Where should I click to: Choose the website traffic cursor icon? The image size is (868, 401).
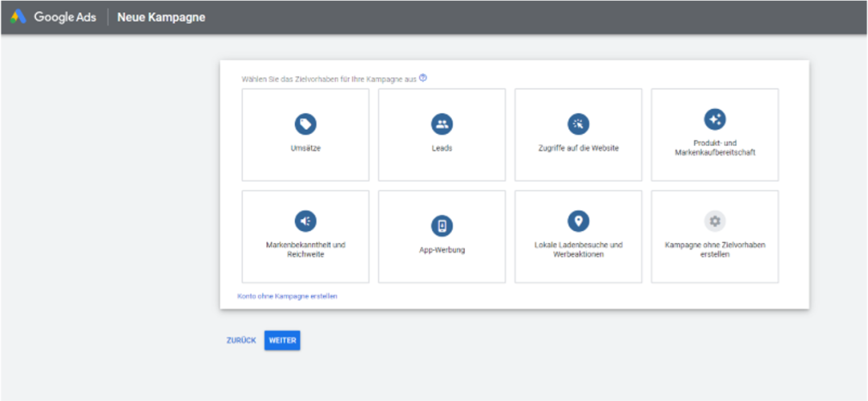tap(578, 124)
